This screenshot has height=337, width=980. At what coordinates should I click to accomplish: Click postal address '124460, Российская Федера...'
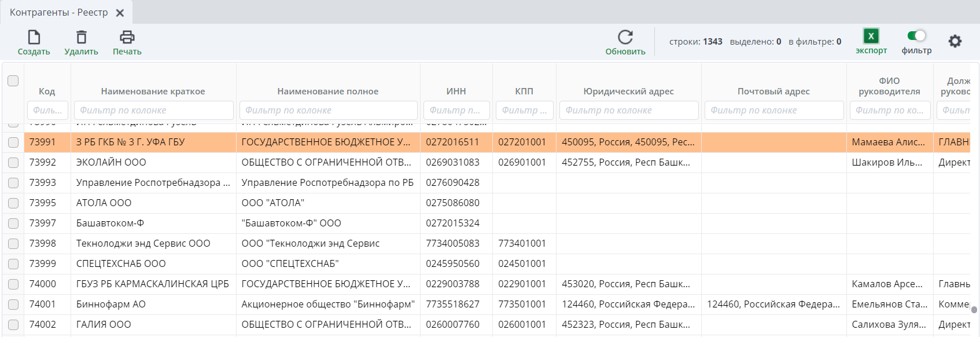click(x=773, y=305)
